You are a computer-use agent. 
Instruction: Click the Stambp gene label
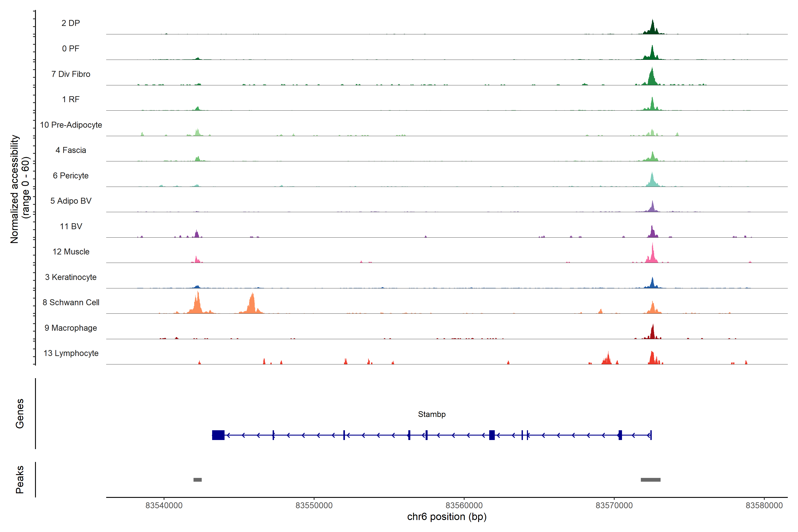click(432, 414)
